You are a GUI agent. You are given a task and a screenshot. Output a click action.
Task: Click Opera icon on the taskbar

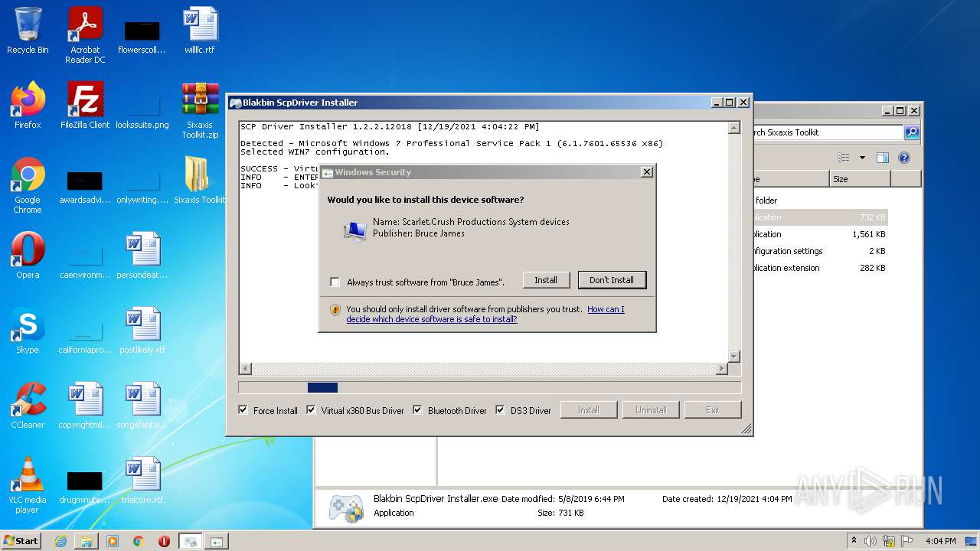[164, 541]
